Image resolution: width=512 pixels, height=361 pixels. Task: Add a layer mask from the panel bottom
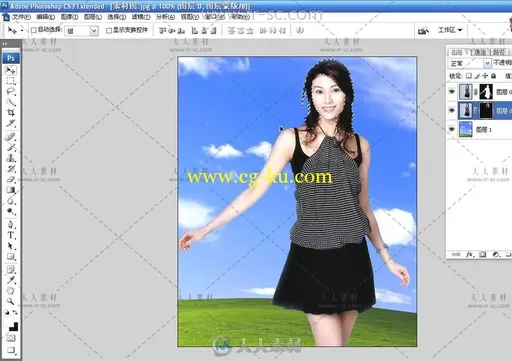[482, 254]
